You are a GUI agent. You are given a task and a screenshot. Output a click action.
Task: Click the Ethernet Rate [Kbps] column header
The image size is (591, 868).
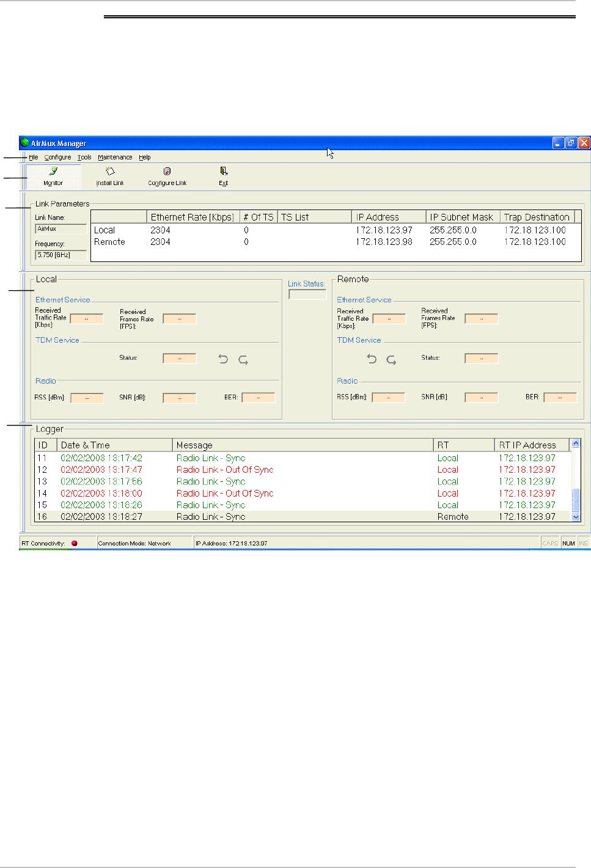tap(192, 217)
